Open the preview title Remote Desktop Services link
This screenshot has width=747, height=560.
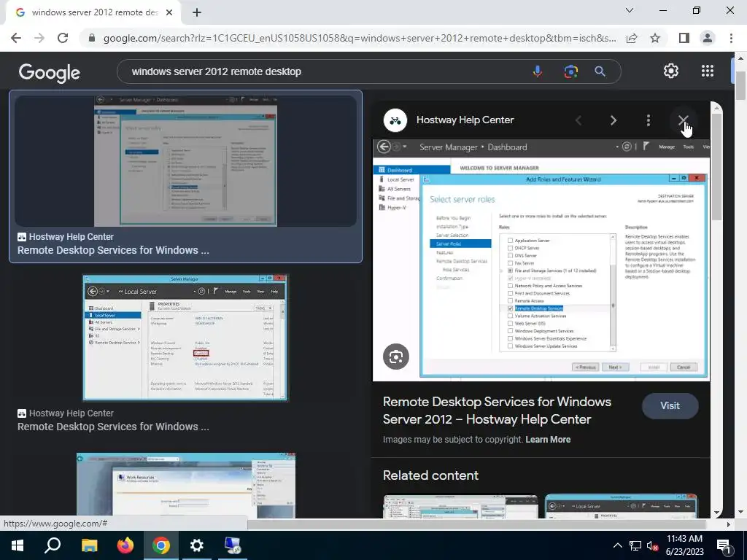497,411
